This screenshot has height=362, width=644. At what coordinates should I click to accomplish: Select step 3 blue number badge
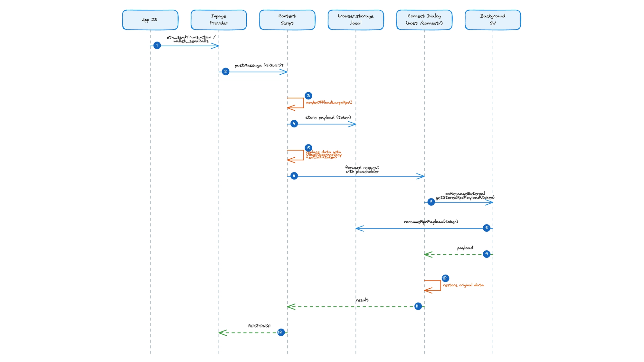point(308,96)
